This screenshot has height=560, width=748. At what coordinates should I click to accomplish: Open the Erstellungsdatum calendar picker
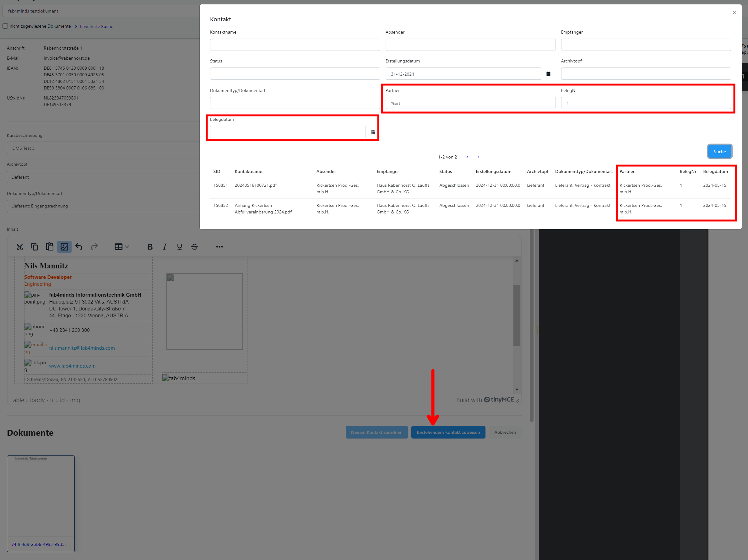tap(548, 74)
